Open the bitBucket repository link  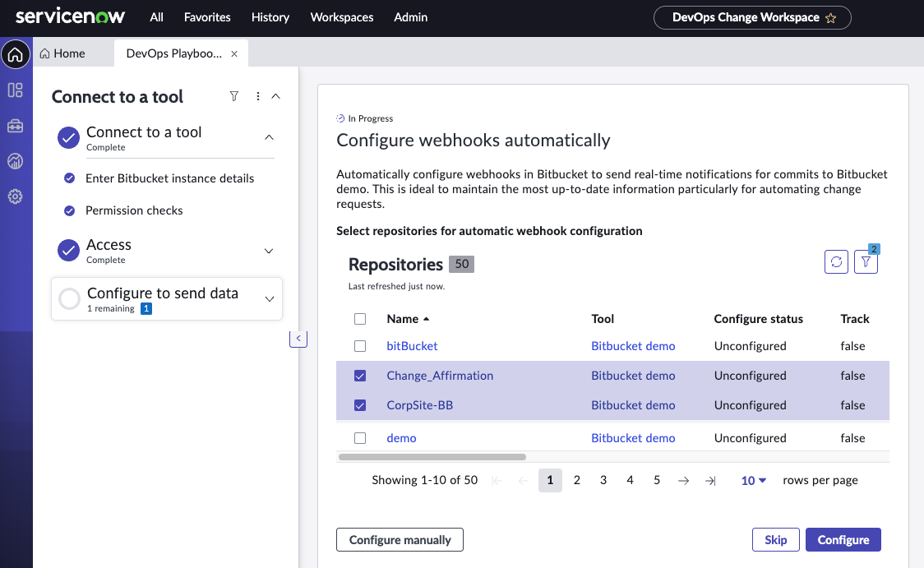click(412, 346)
